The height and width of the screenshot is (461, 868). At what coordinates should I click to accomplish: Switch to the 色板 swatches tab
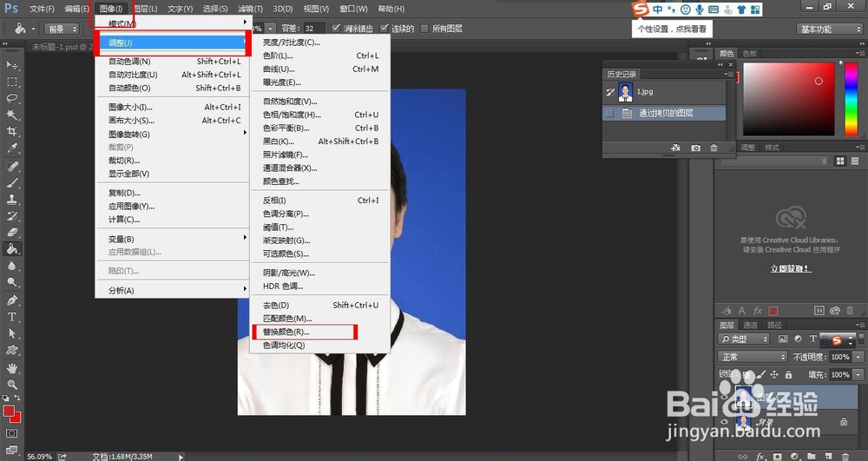750,53
